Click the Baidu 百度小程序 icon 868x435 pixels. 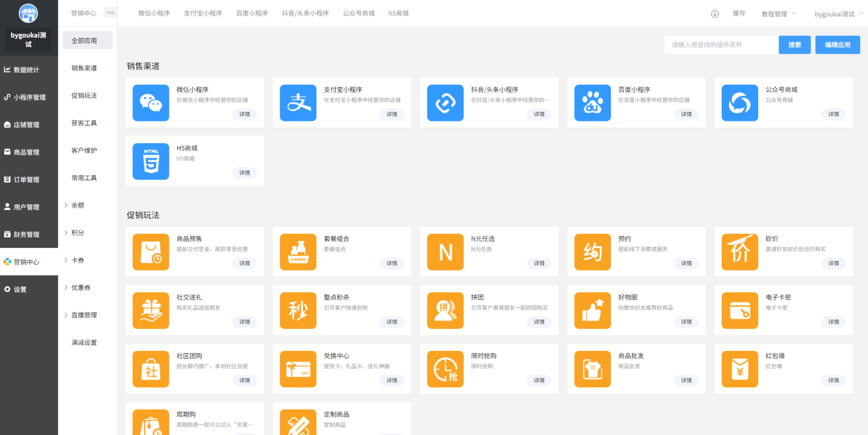(x=592, y=102)
